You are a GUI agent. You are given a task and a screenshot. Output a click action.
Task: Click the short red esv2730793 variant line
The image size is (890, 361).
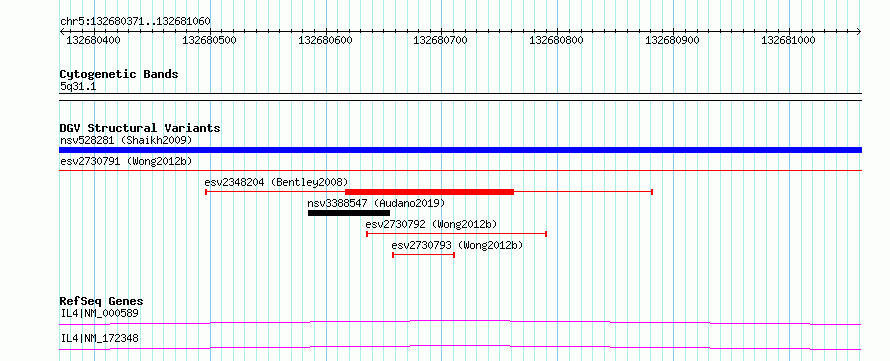click(x=423, y=255)
